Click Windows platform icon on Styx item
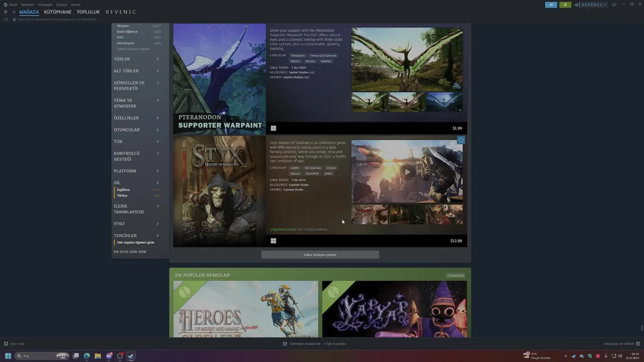The image size is (644, 362). 273,241
